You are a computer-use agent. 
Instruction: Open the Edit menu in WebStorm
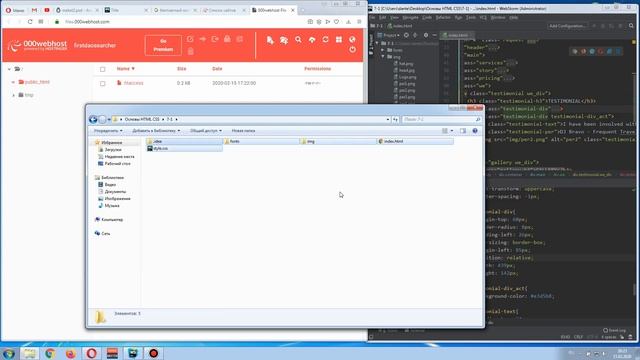point(382,18)
